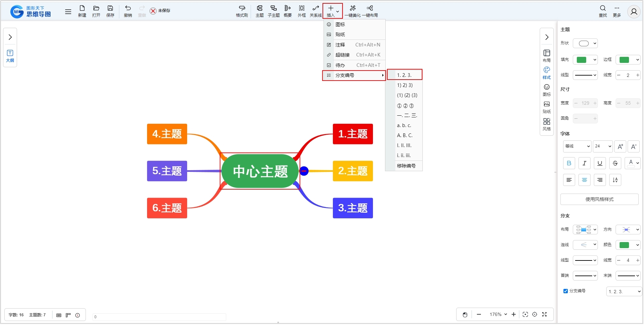Screen dimensions: 644x325
Task: Choose the 1. 2. 3. numbering style
Action: tap(405, 75)
